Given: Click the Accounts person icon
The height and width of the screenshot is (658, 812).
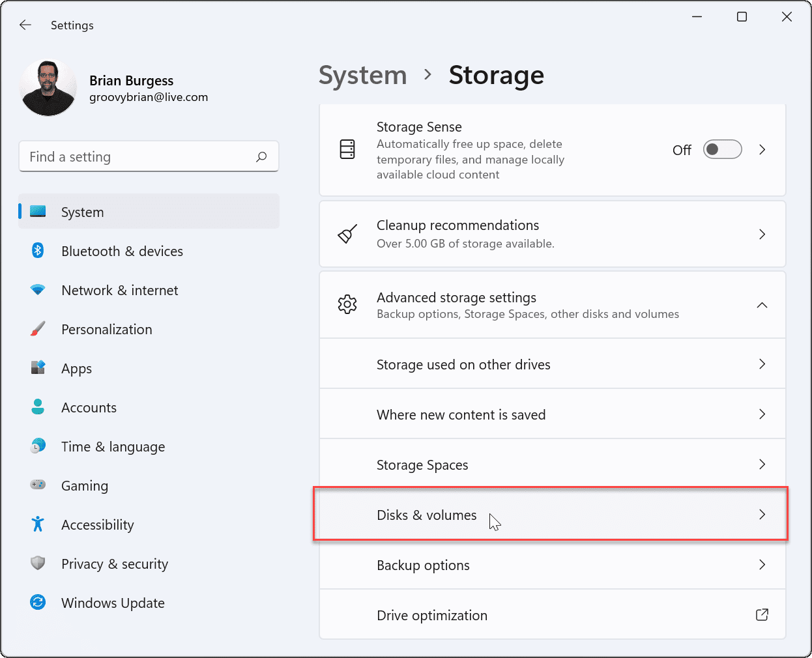Looking at the screenshot, I should coord(38,407).
